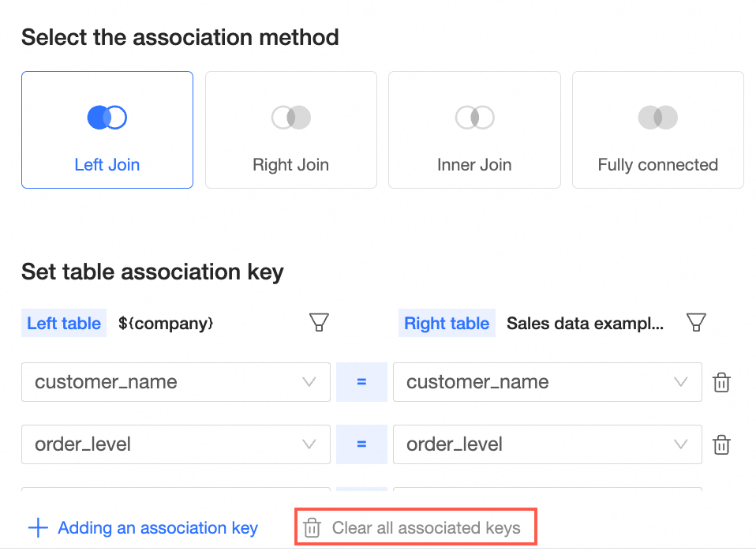Viewport: 756px width, 551px height.
Task: Click the Right Join Venn diagram icon
Action: pos(290,118)
